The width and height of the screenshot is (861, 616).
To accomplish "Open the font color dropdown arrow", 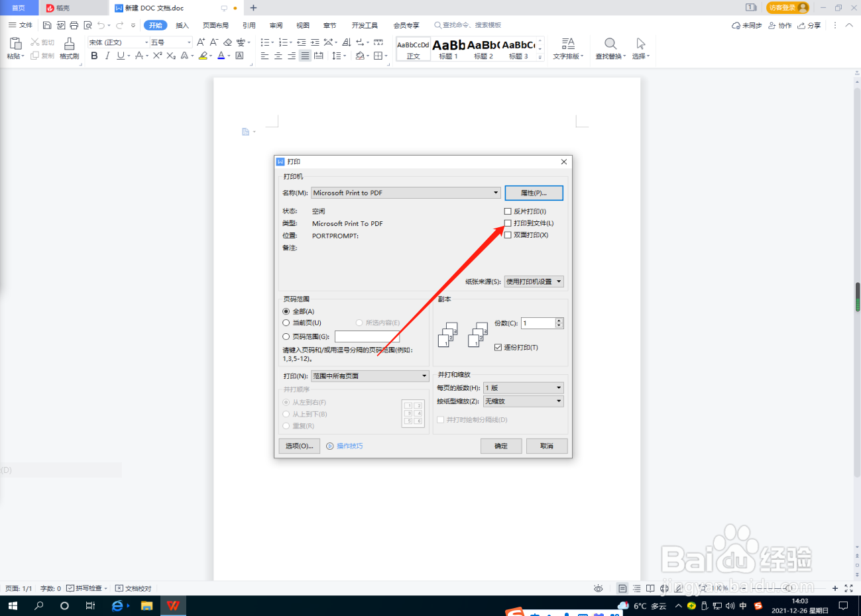I will coord(229,56).
